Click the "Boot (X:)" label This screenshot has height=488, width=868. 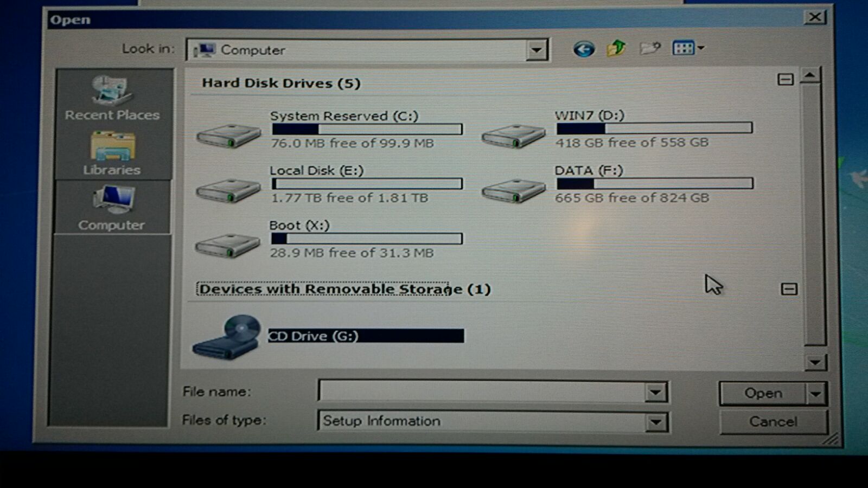point(299,226)
